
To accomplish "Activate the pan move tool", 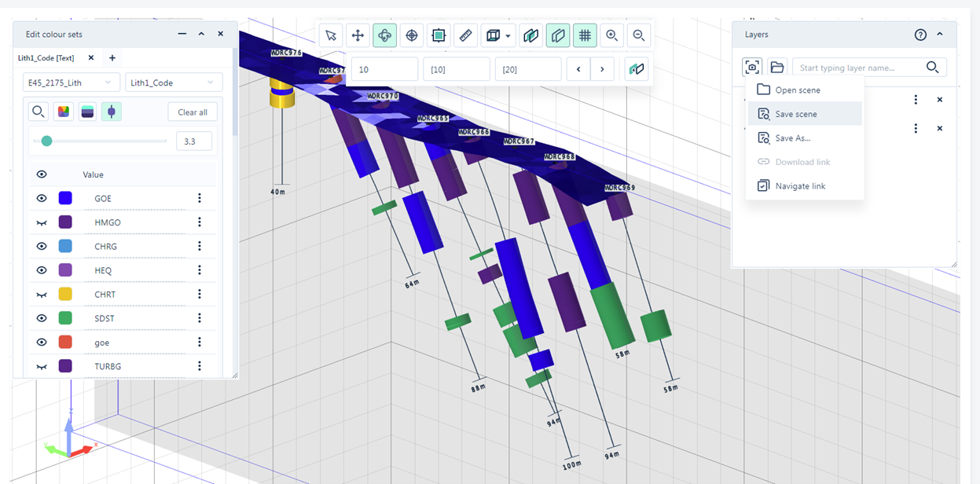I will point(358,35).
